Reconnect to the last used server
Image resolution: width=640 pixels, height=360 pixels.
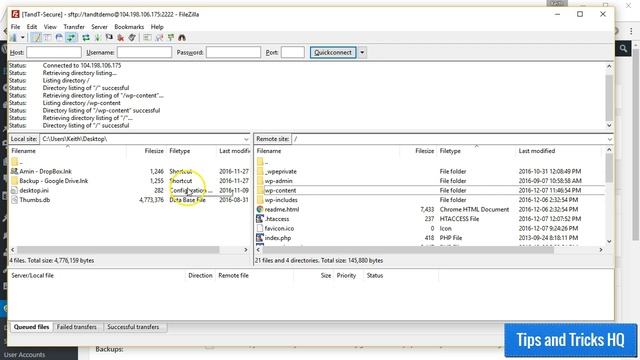pyautogui.click(x=132, y=38)
